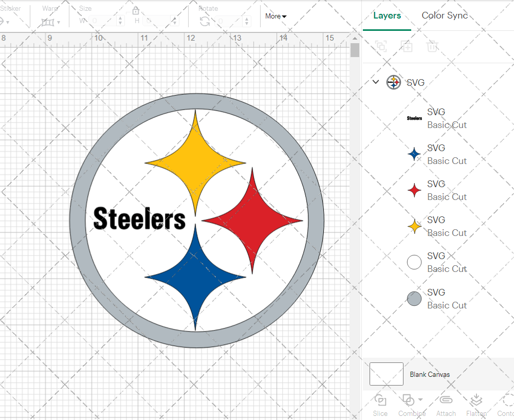The height and width of the screenshot is (420, 514).
Task: Select the Steelers text SVG layer
Action: (438, 118)
